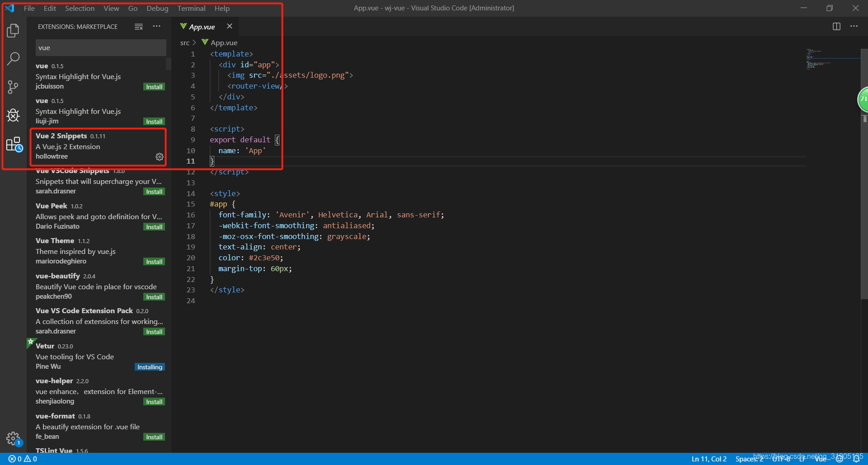
Task: Split the editor with the layout icon
Action: (x=836, y=26)
